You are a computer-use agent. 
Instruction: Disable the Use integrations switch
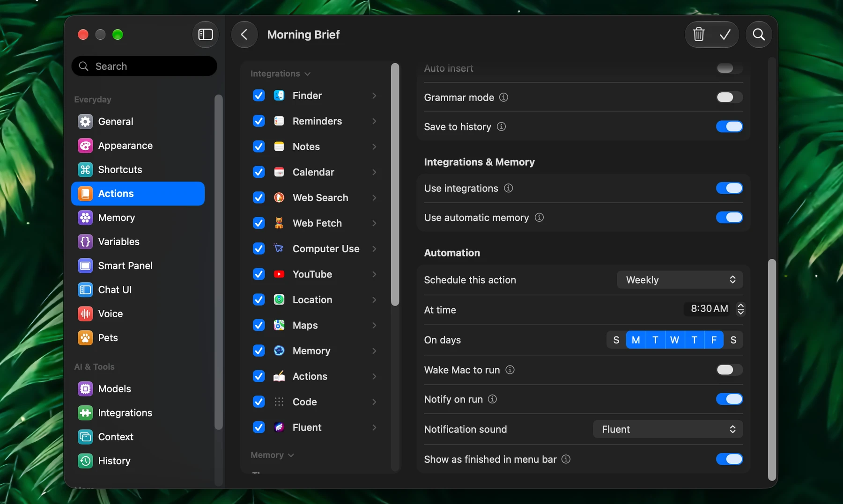(729, 188)
